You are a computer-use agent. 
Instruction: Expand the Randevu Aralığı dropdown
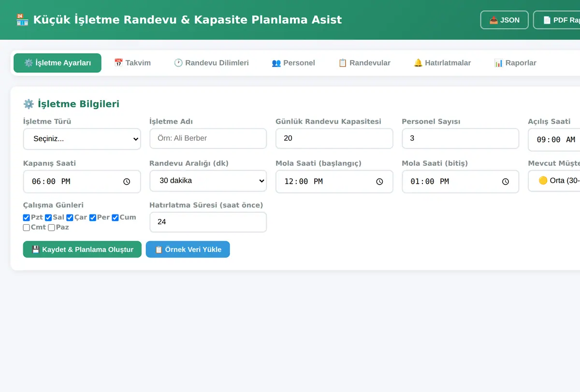point(208,181)
